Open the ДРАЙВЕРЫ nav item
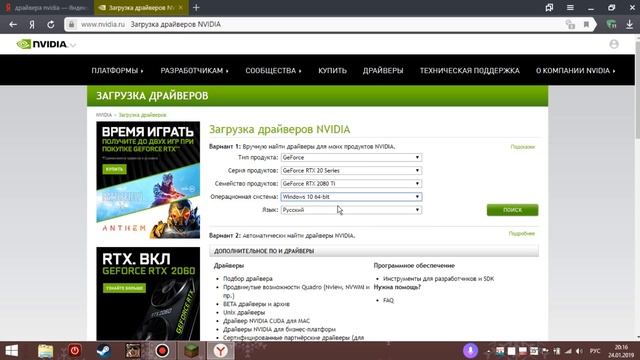Viewport: 640px width, 360px height. tap(383, 71)
